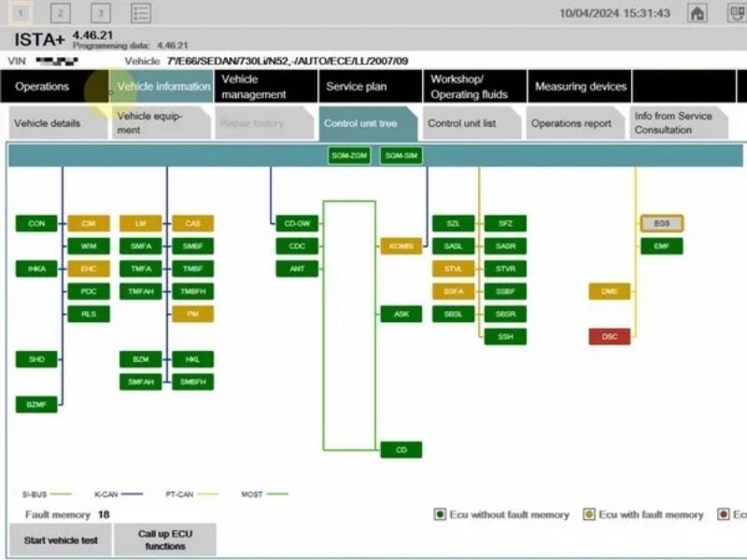
Task: Open the list view icon at top
Action: pyautogui.click(x=140, y=13)
